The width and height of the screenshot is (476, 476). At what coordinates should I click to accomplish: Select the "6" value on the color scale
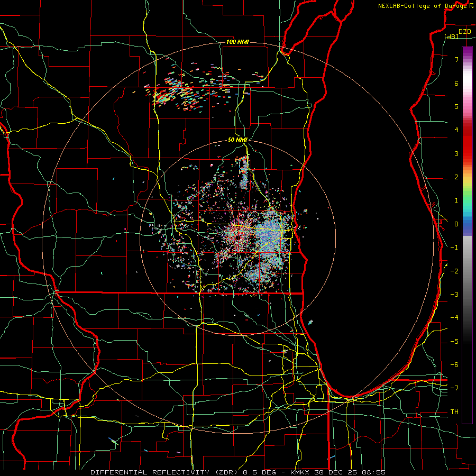[456, 83]
